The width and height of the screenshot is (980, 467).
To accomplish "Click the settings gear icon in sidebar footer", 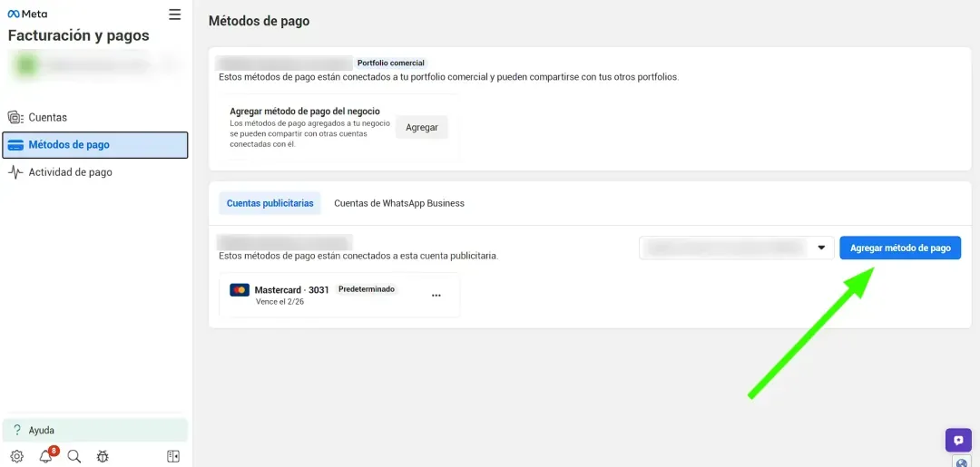I will point(16,456).
